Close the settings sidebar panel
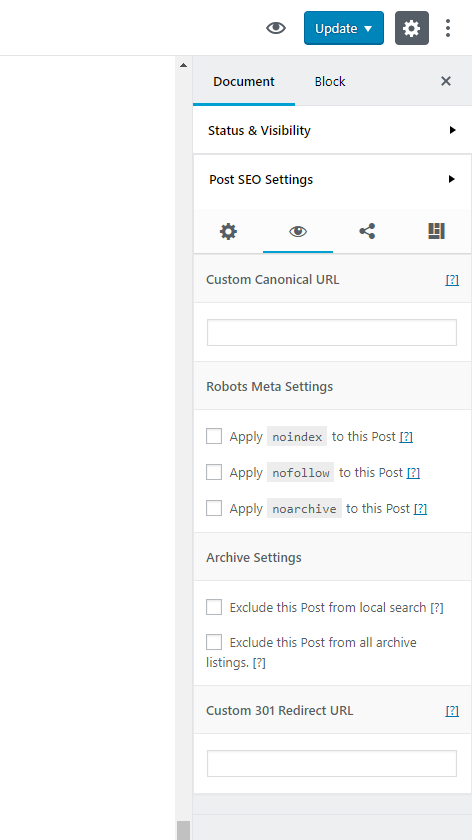The width and height of the screenshot is (472, 840). (x=446, y=81)
